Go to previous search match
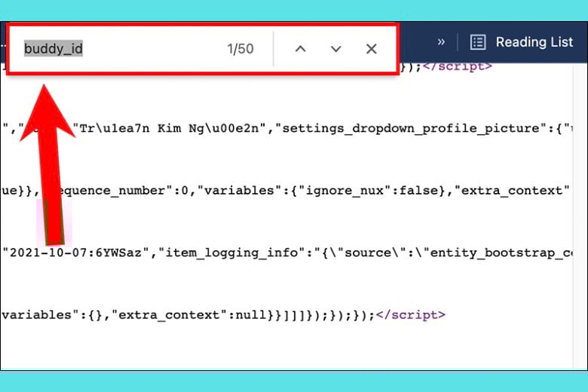 [300, 49]
